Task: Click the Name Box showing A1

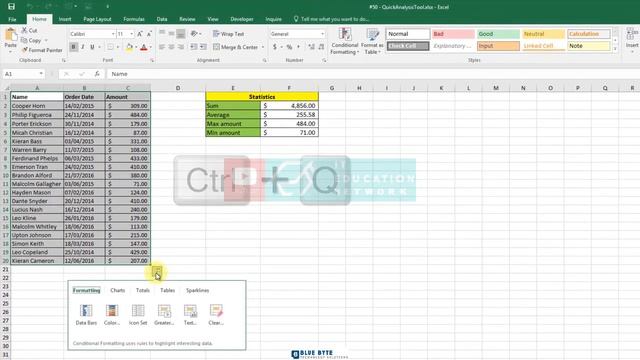Action: click(23, 74)
